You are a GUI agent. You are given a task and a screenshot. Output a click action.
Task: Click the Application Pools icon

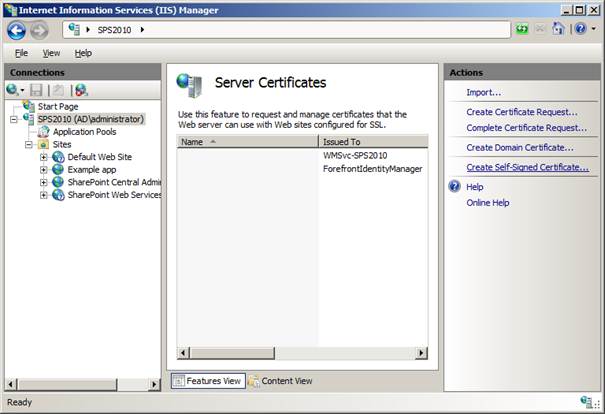[x=44, y=132]
